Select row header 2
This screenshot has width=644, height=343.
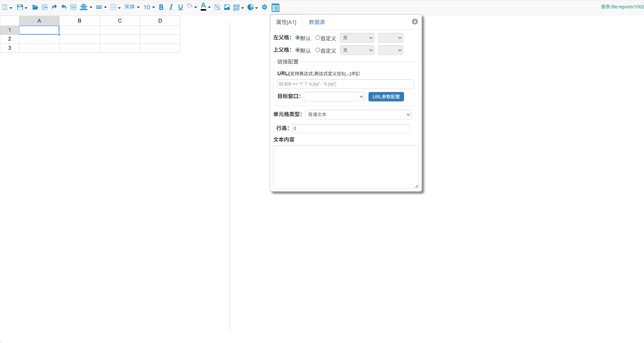click(10, 39)
